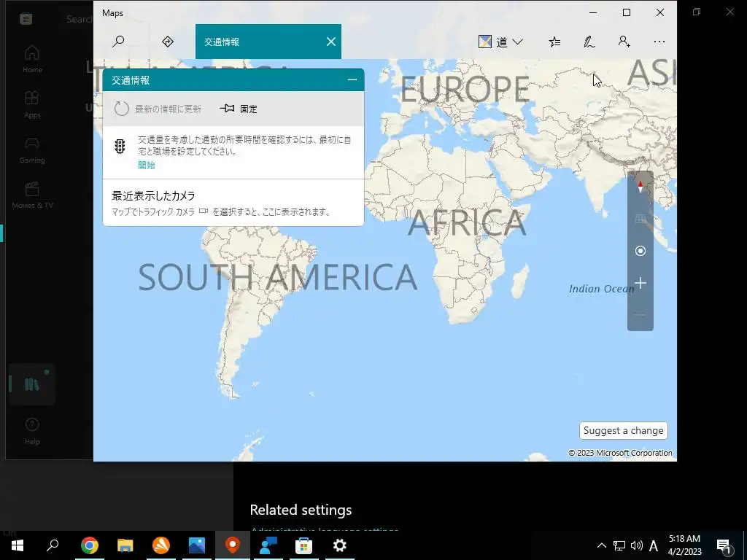Click the 最近表示したカメラ heading
The height and width of the screenshot is (560, 747).
tap(153, 195)
